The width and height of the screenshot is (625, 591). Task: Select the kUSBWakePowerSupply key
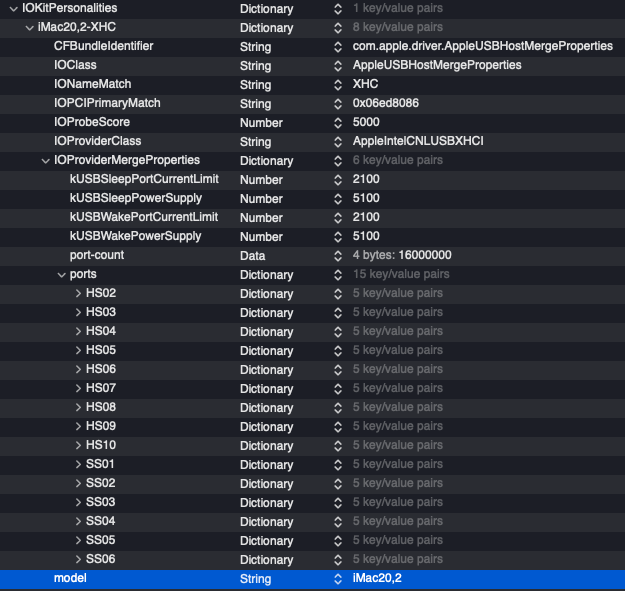pos(136,236)
